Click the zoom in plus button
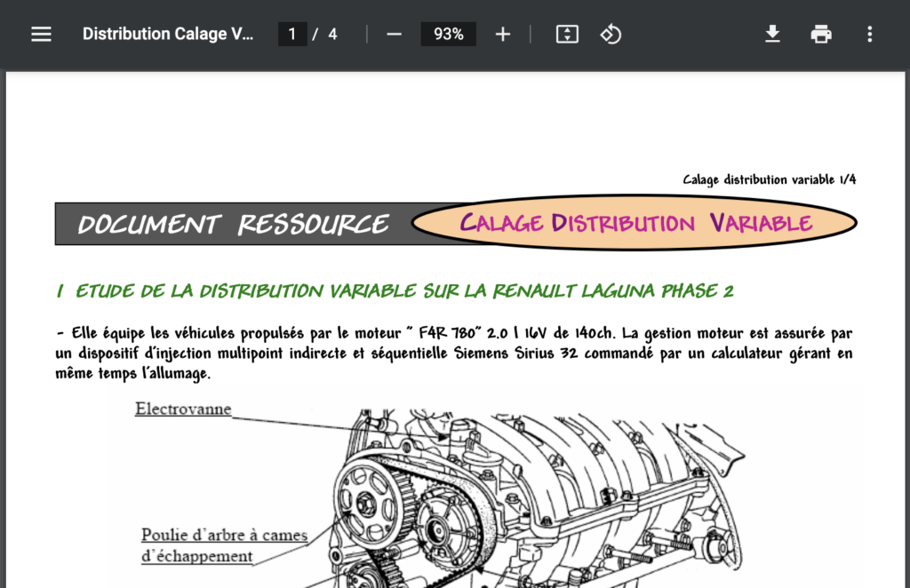 click(503, 35)
